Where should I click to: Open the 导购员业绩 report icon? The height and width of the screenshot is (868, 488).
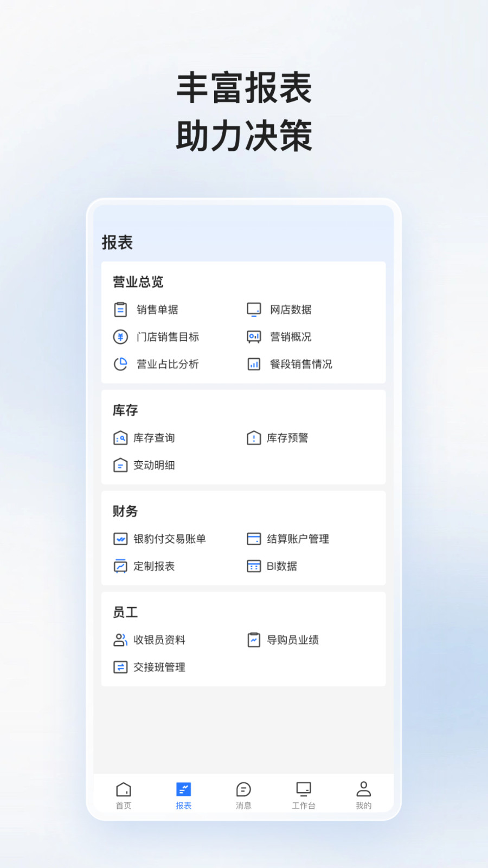tap(254, 640)
